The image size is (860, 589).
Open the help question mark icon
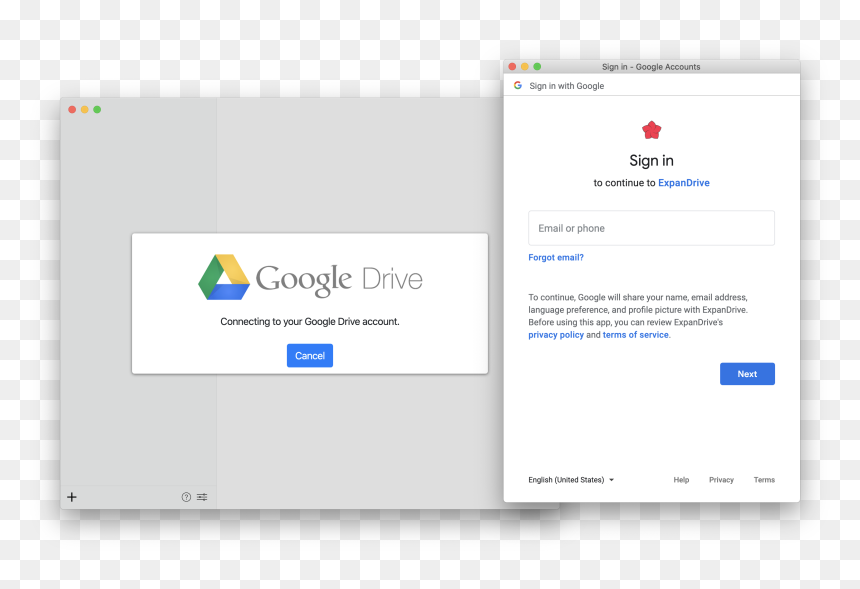tap(186, 497)
